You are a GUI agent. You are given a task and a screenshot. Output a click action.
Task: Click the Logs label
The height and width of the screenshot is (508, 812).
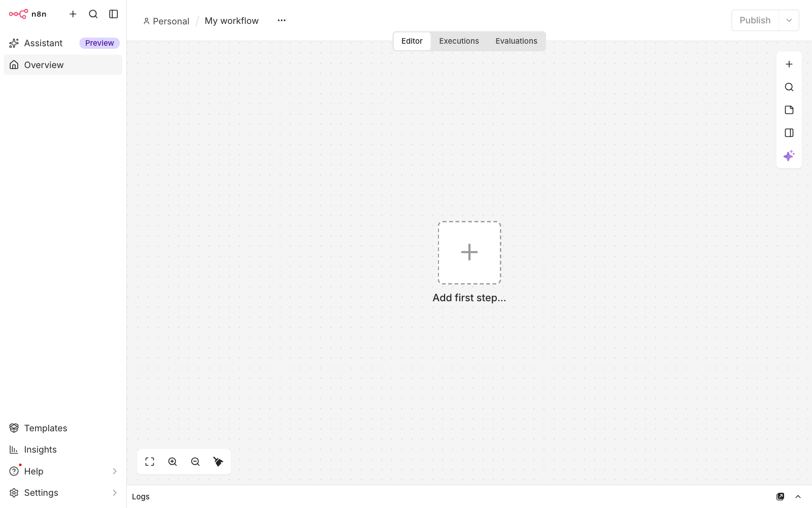pyautogui.click(x=141, y=497)
